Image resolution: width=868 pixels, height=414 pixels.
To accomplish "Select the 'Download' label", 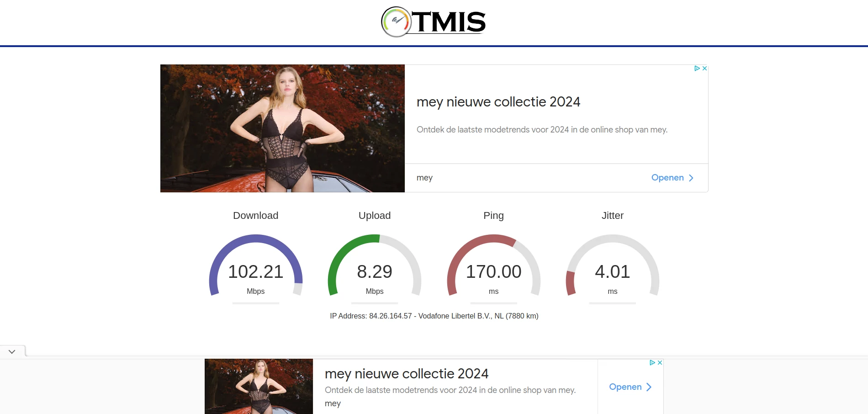I will coord(256,216).
